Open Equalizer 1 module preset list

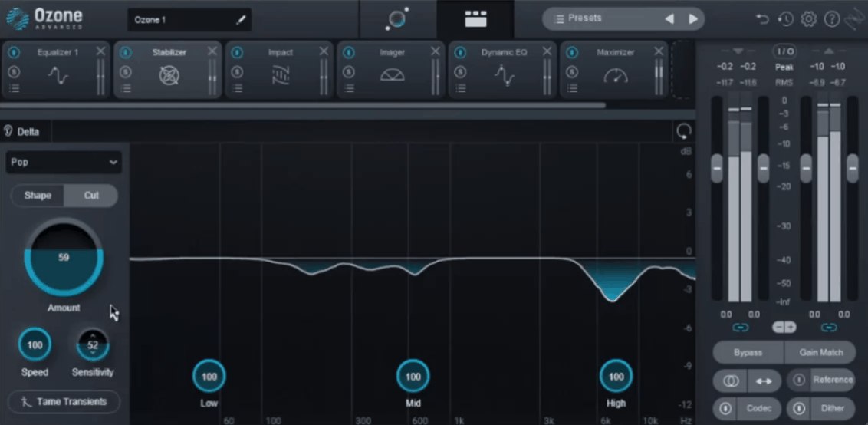point(15,88)
